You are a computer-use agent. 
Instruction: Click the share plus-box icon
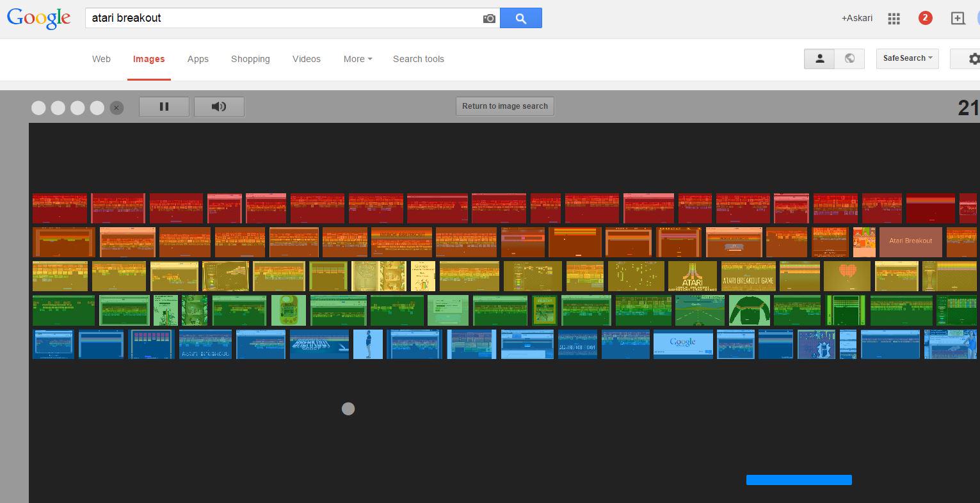pos(958,18)
